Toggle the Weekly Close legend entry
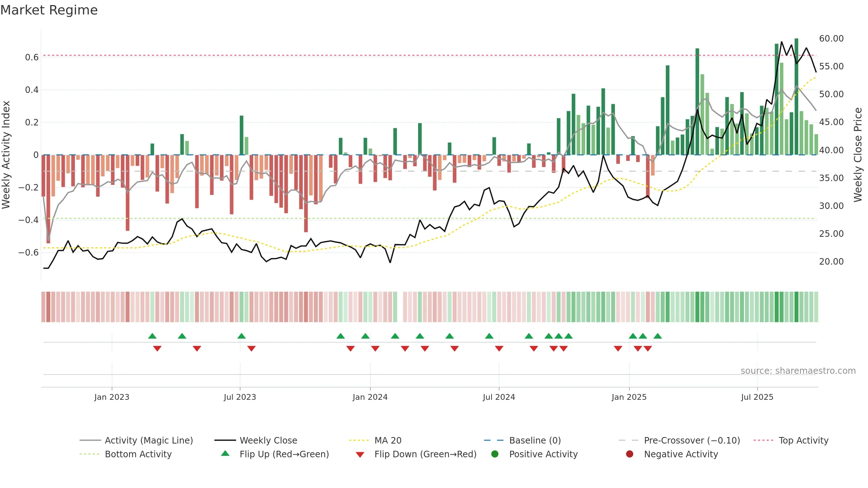The width and height of the screenshot is (868, 488). click(256, 440)
